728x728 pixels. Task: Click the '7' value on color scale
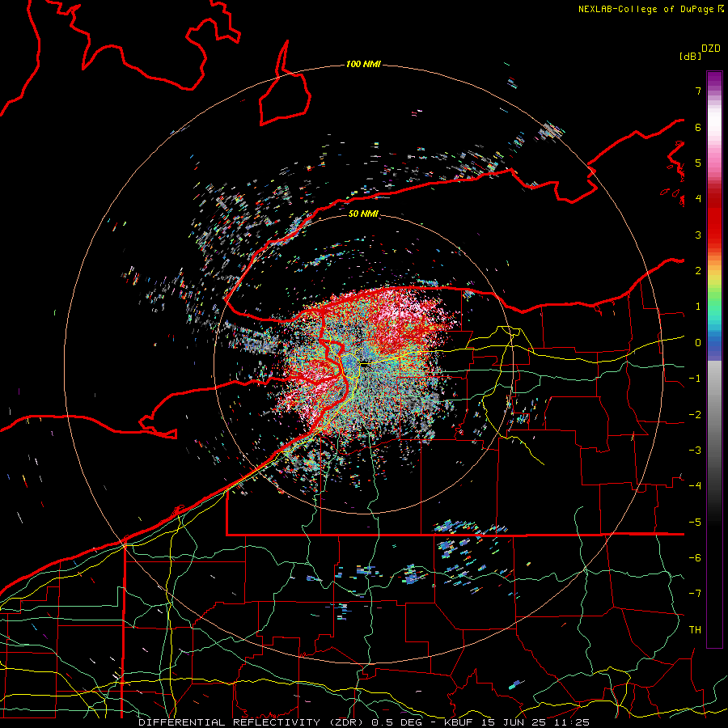pyautogui.click(x=698, y=91)
